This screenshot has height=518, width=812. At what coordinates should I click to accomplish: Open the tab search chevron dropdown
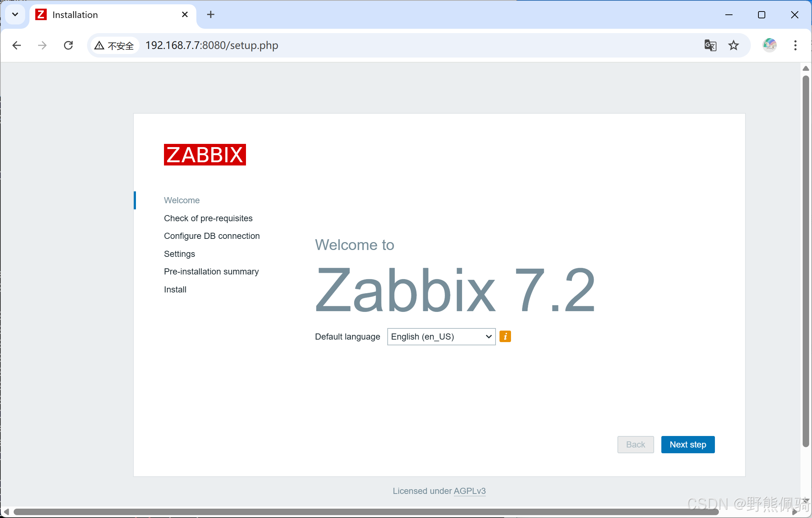pyautogui.click(x=15, y=15)
